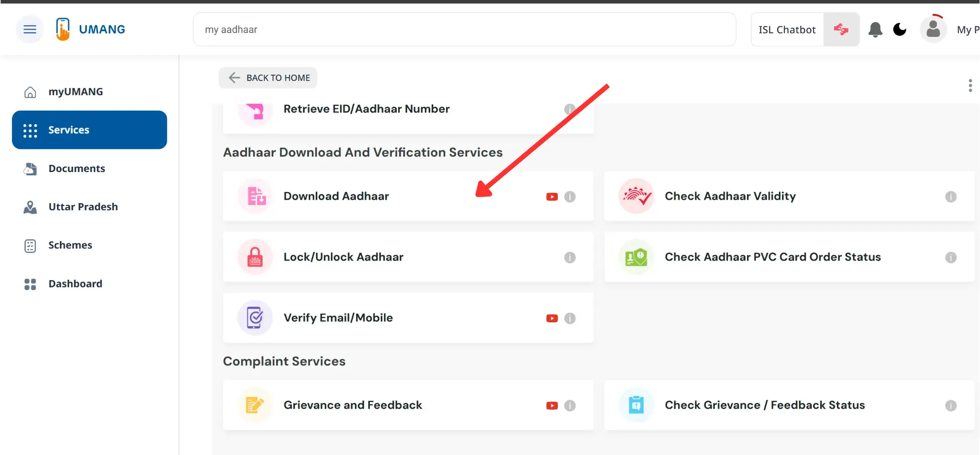
Task: Play Download Aadhaar YouTube video icon
Action: point(552,197)
